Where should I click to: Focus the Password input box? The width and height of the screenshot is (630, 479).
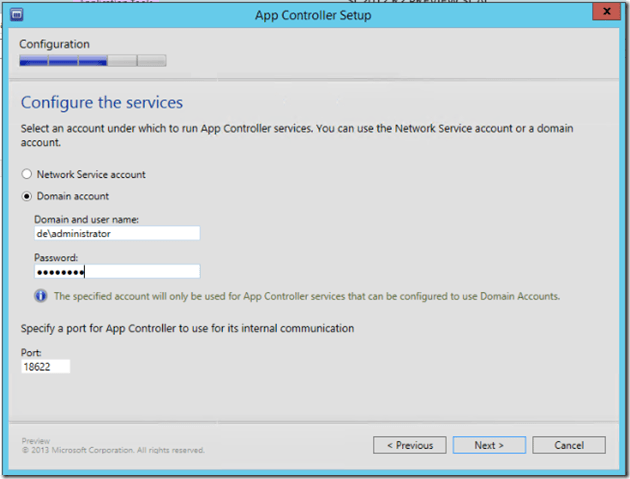[x=117, y=271]
